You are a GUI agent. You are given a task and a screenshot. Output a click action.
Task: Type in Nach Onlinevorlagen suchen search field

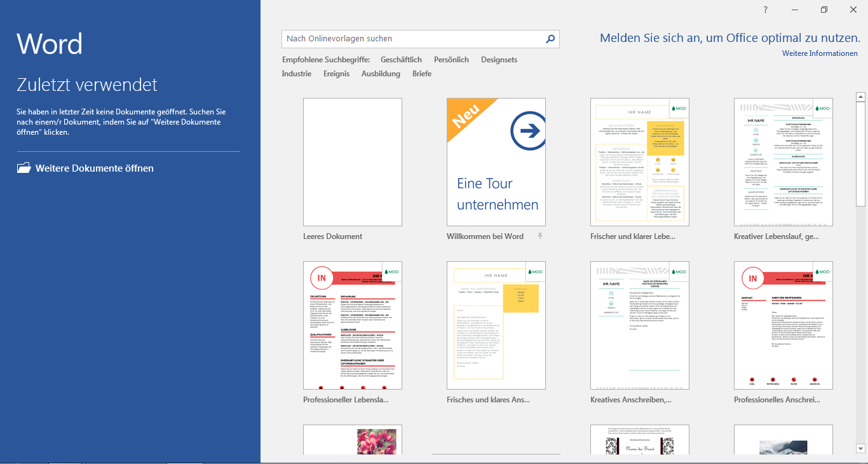coord(412,39)
